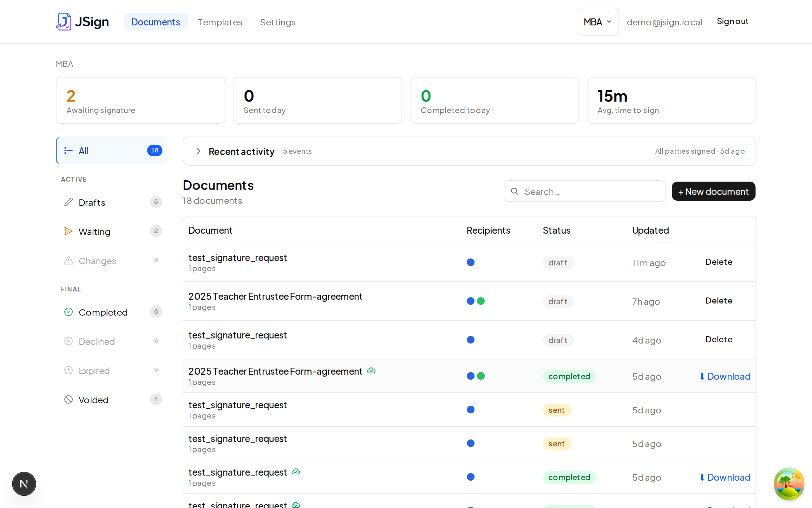This screenshot has height=508, width=812.
Task: Click the All list icon in sidebar
Action: (69, 150)
